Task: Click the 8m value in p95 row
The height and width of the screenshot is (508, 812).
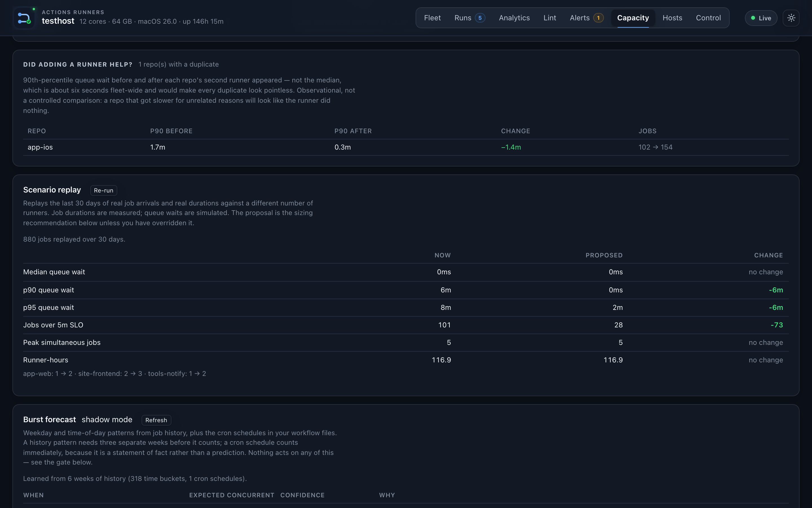Action: click(445, 308)
